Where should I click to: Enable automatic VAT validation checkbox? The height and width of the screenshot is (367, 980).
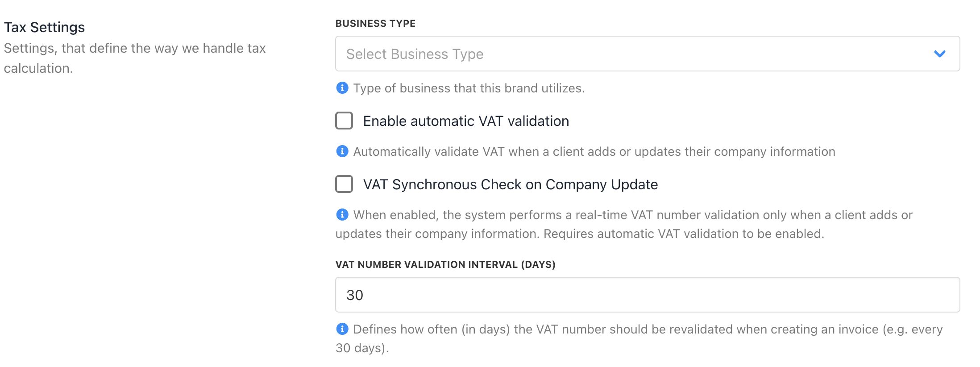click(344, 121)
